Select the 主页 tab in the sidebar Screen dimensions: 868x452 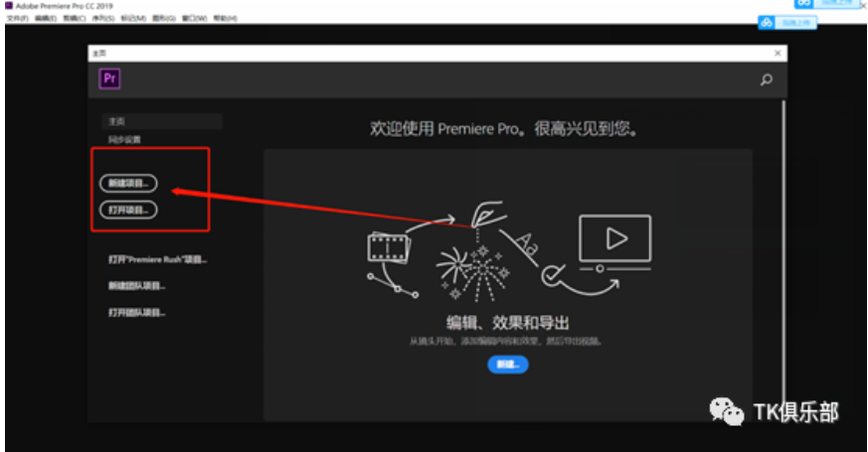(162, 121)
